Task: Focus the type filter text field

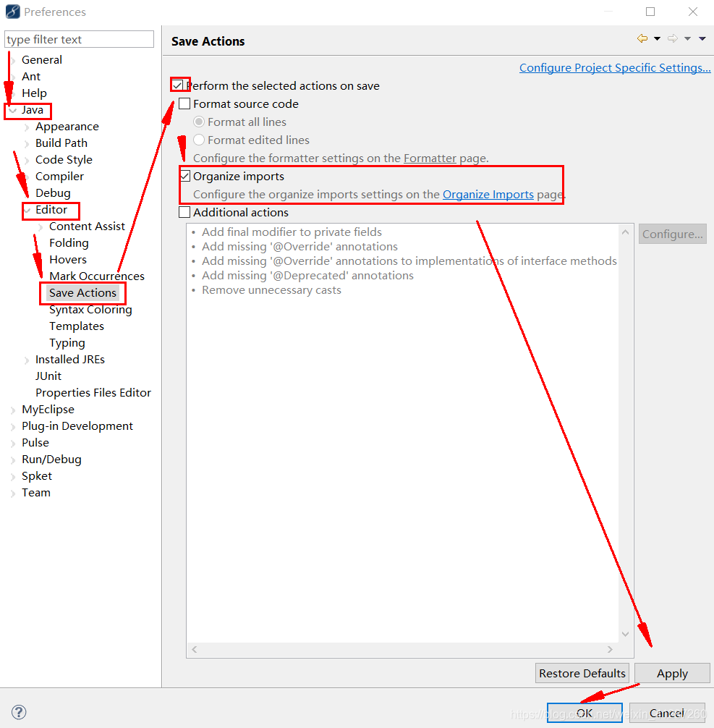Action: click(x=79, y=40)
